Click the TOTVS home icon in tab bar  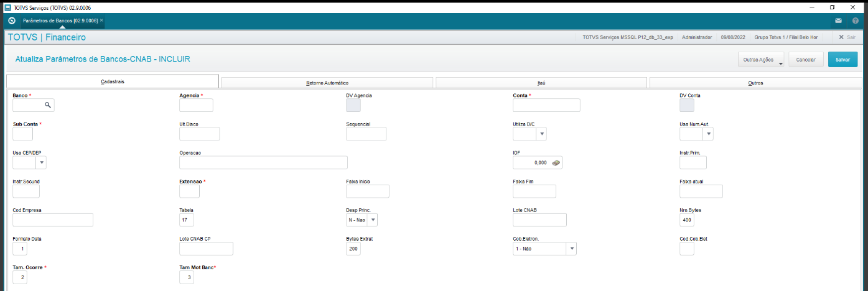click(11, 21)
